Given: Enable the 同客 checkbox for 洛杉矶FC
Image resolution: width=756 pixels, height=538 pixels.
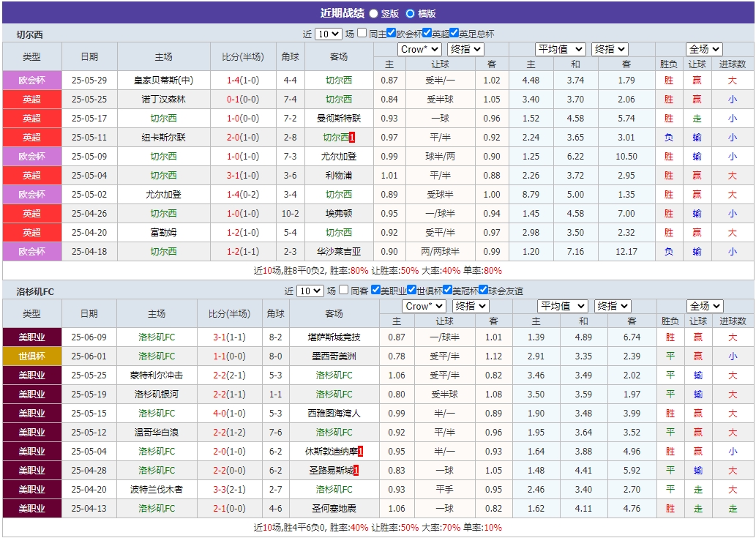Looking at the screenshot, I should (342, 288).
